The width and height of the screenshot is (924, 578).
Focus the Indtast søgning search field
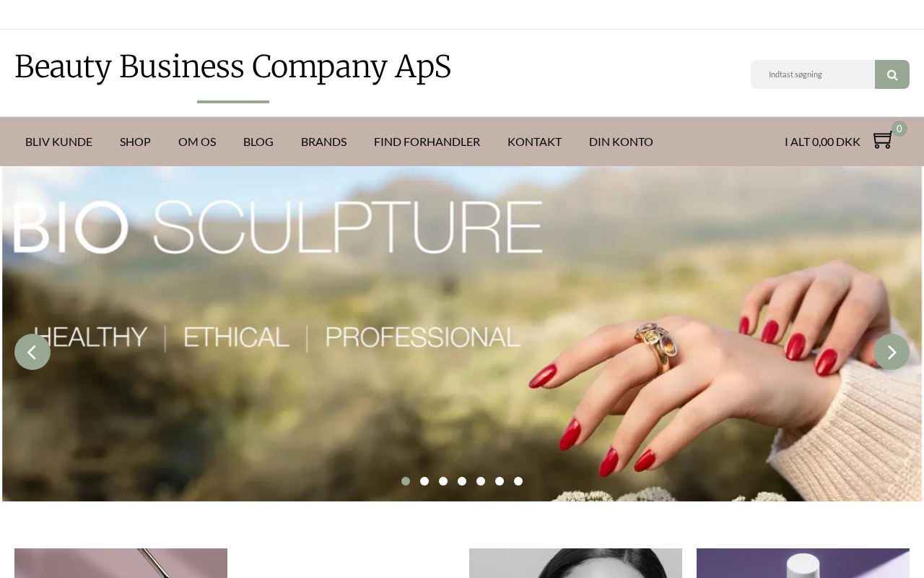click(x=813, y=74)
